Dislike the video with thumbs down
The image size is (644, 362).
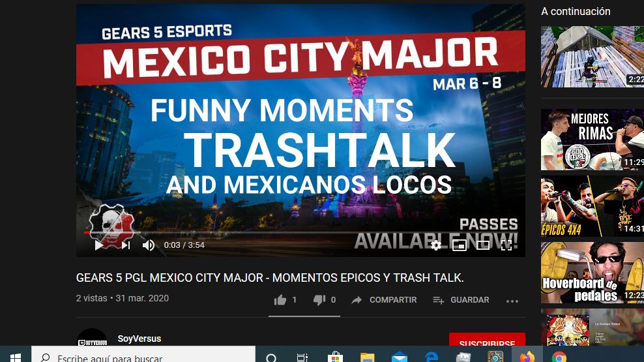pyautogui.click(x=319, y=300)
